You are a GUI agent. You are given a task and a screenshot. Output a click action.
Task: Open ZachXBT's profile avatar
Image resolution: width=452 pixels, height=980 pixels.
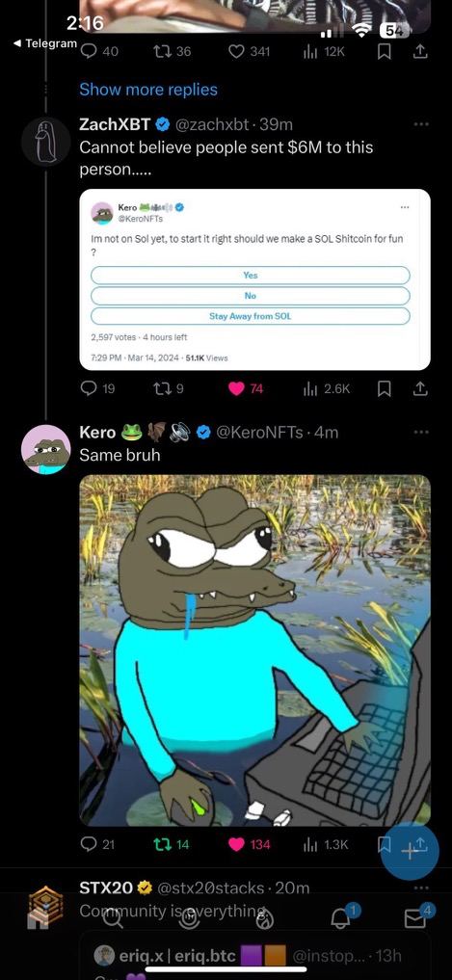(x=45, y=142)
